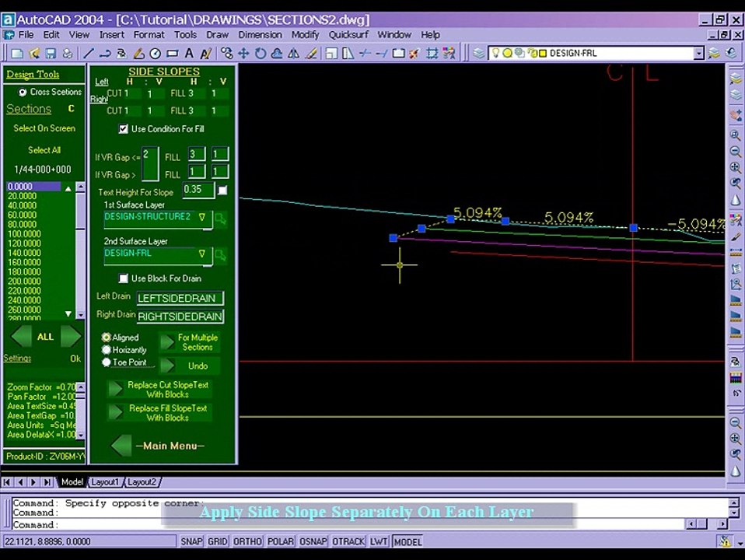This screenshot has height=560, width=745.
Task: Toggle Use Condition For Fill checkbox
Action: pos(123,129)
